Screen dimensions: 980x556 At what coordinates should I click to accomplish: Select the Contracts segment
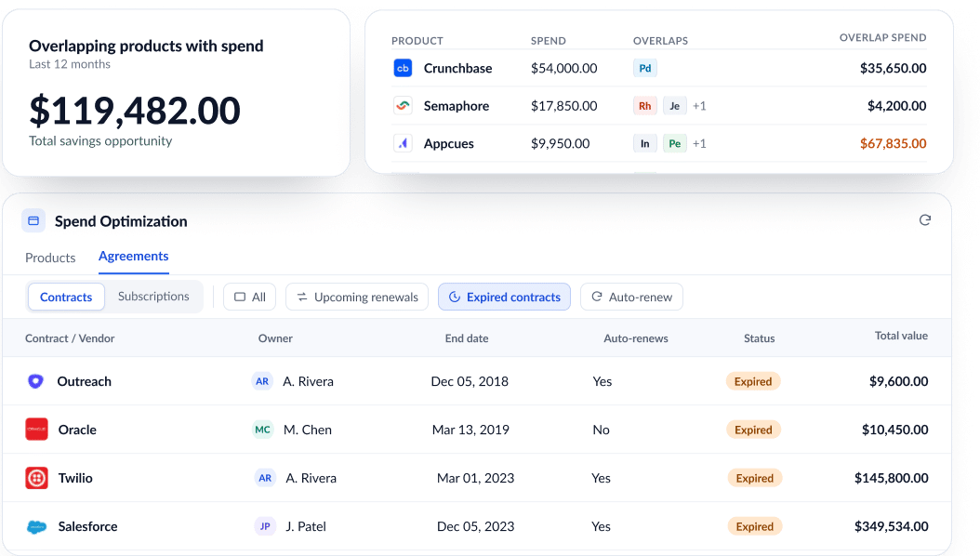(66, 297)
